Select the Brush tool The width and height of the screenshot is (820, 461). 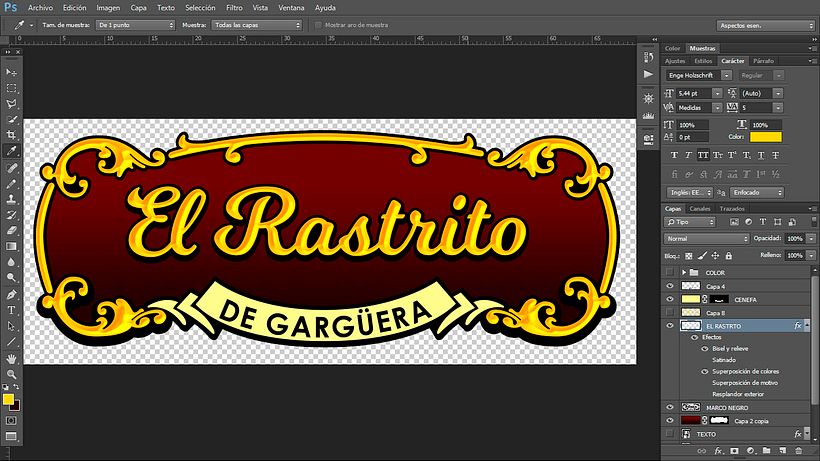11,183
